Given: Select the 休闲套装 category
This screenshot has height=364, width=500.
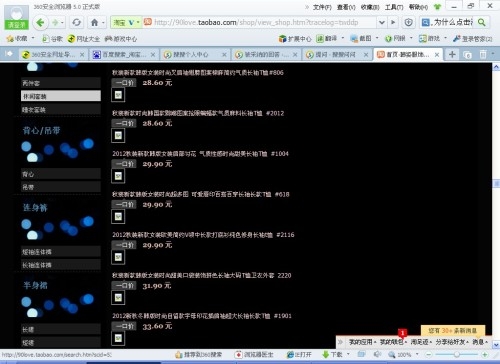Looking at the screenshot, I should 61,96.
